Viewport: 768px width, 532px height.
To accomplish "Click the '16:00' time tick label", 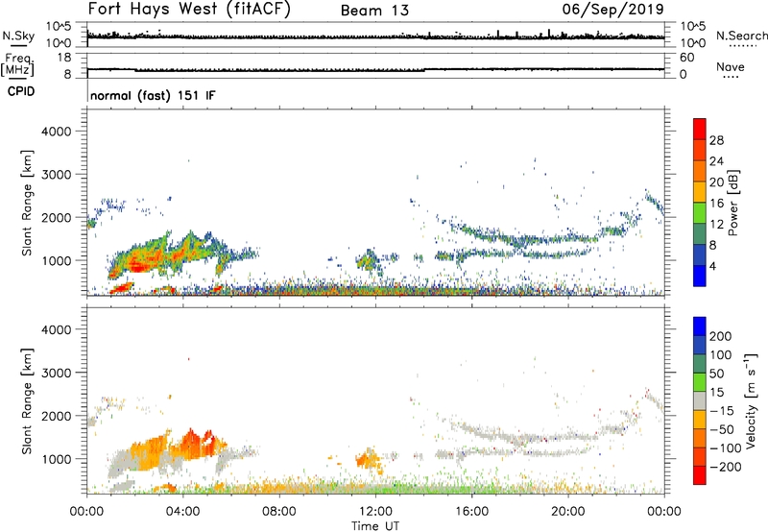I will [471, 512].
